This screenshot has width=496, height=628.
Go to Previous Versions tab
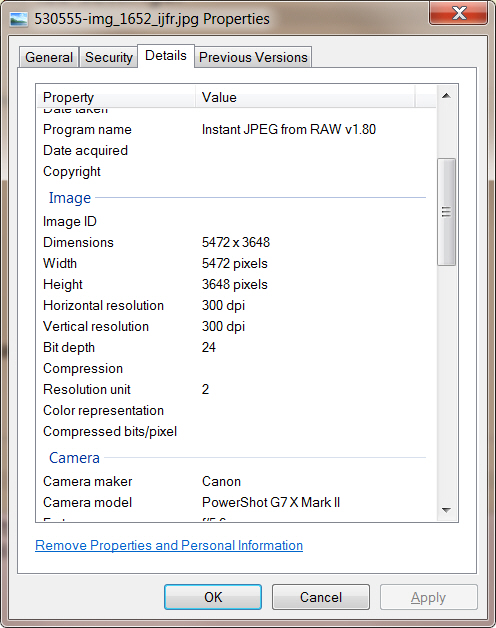(253, 57)
